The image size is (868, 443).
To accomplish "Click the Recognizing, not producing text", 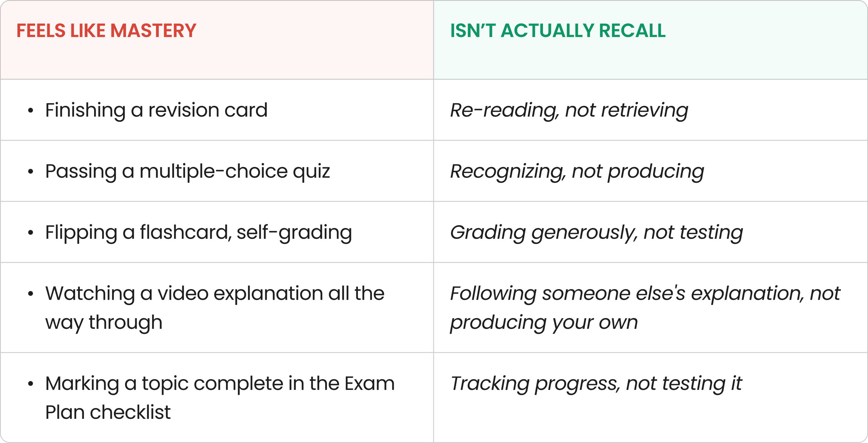I will [577, 171].
